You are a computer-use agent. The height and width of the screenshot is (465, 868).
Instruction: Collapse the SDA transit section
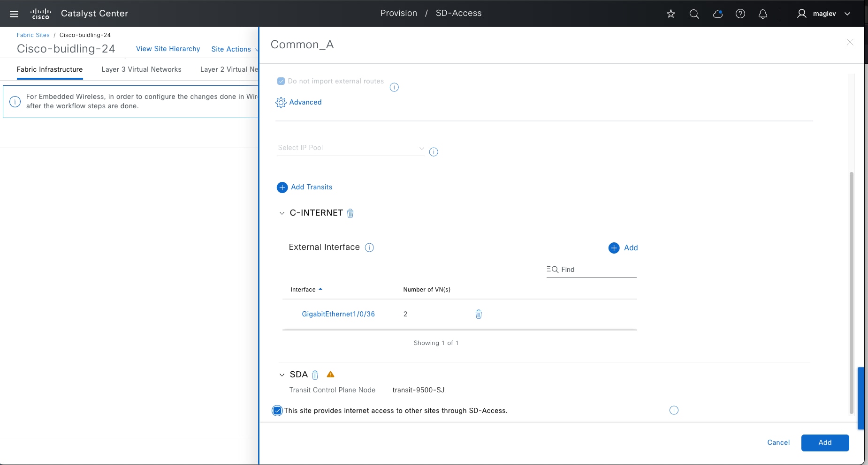pos(282,375)
